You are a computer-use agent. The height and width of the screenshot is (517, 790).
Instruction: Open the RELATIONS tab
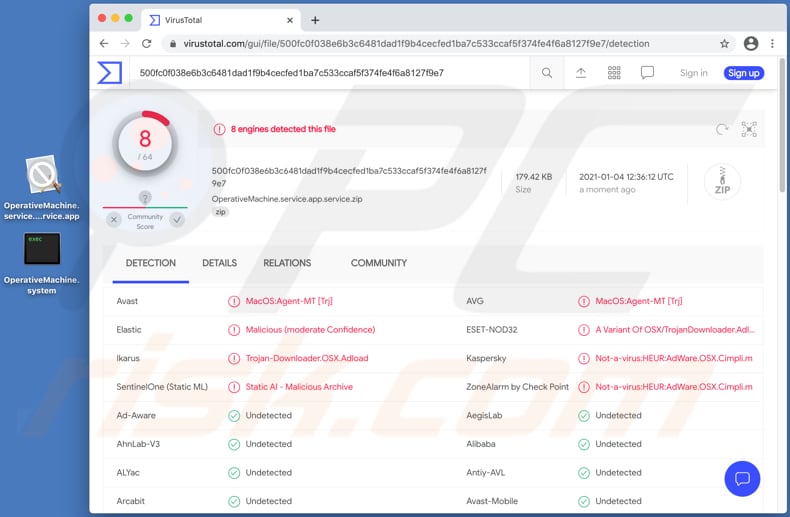pyautogui.click(x=287, y=263)
